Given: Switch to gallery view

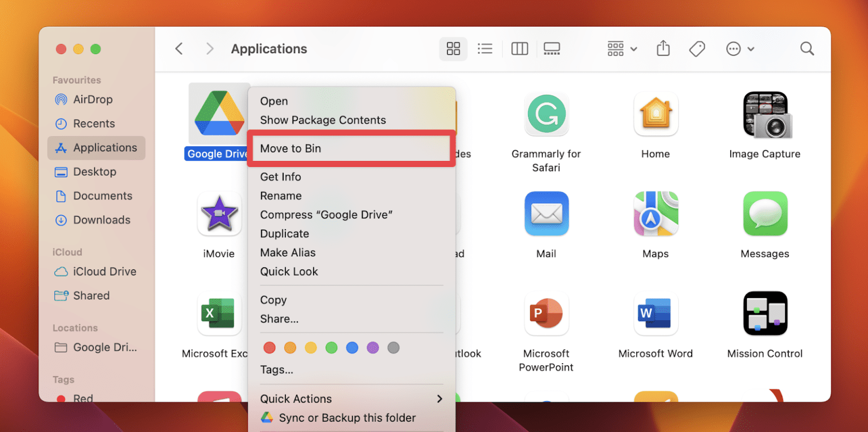Looking at the screenshot, I should click(552, 49).
